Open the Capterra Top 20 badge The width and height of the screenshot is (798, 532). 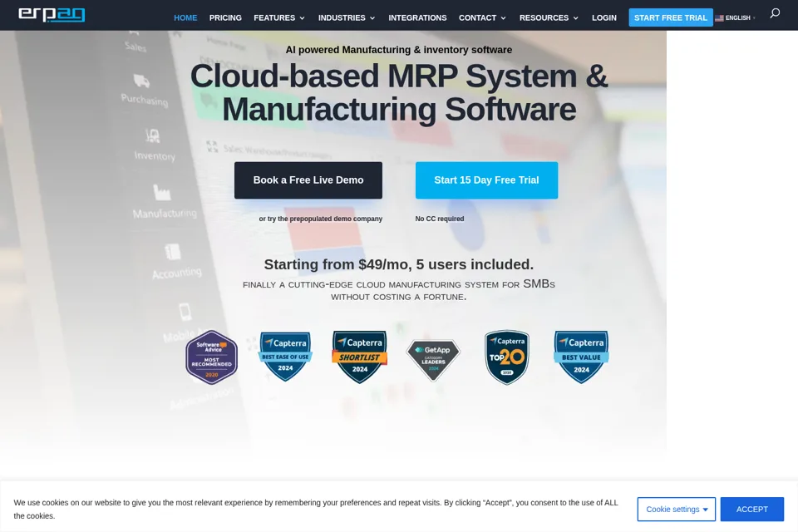coord(507,357)
